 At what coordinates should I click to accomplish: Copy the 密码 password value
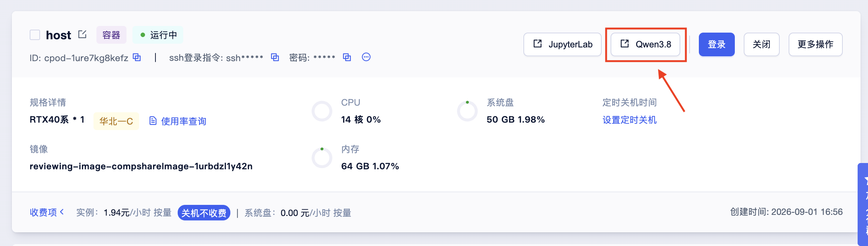(x=347, y=57)
